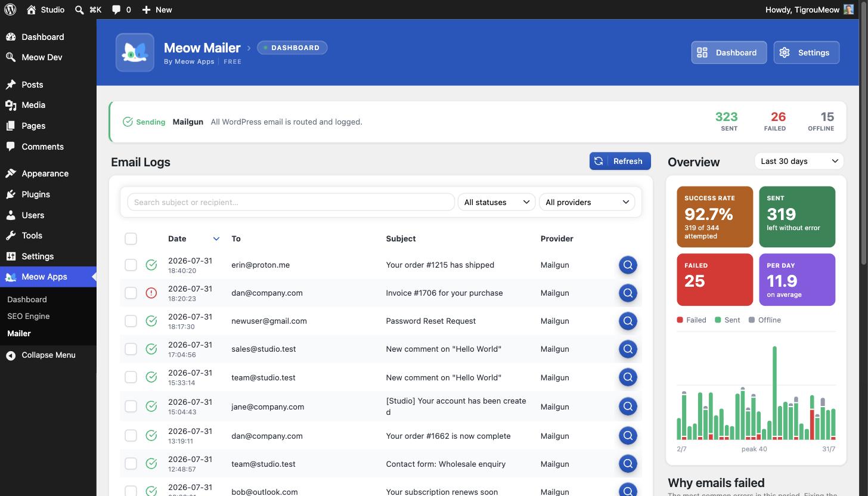Viewport: 868px width, 496px height.
Task: Check the dan@company.com invoice row checkbox
Action: coord(131,293)
